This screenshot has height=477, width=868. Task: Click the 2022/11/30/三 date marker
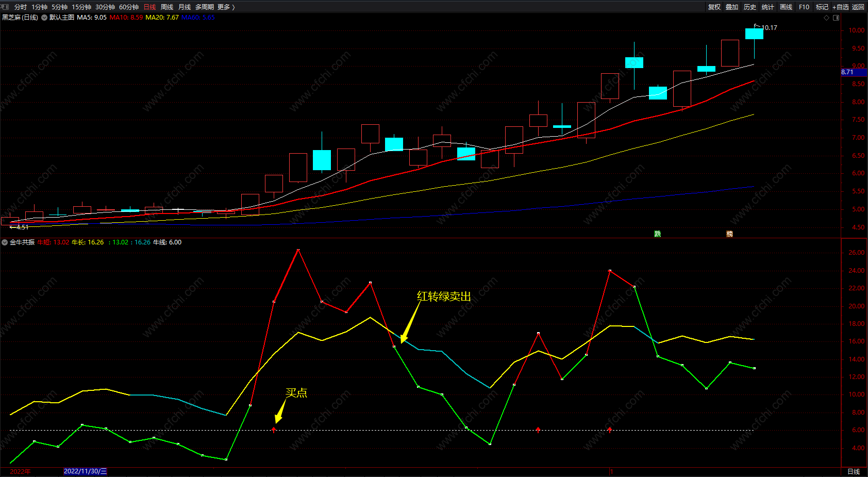pos(86,471)
